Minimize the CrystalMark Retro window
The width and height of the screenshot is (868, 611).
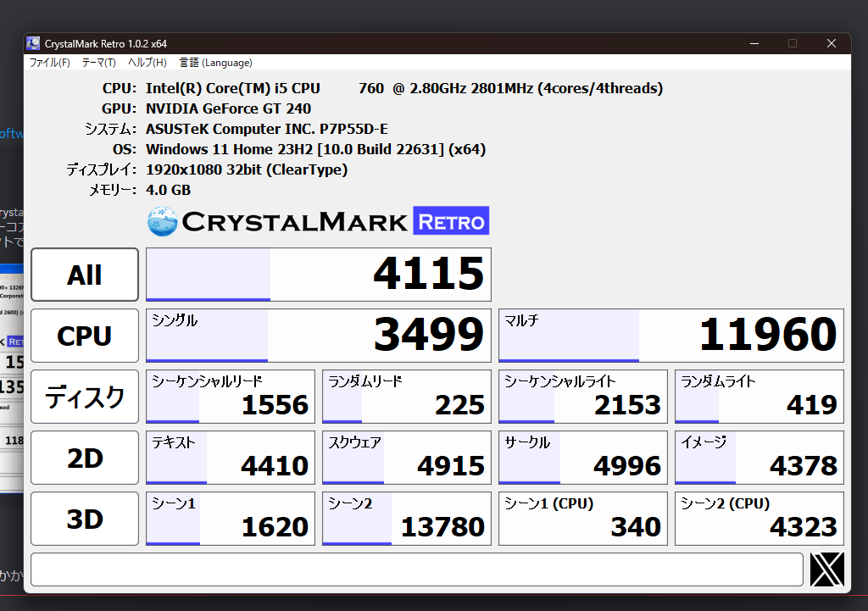click(754, 43)
